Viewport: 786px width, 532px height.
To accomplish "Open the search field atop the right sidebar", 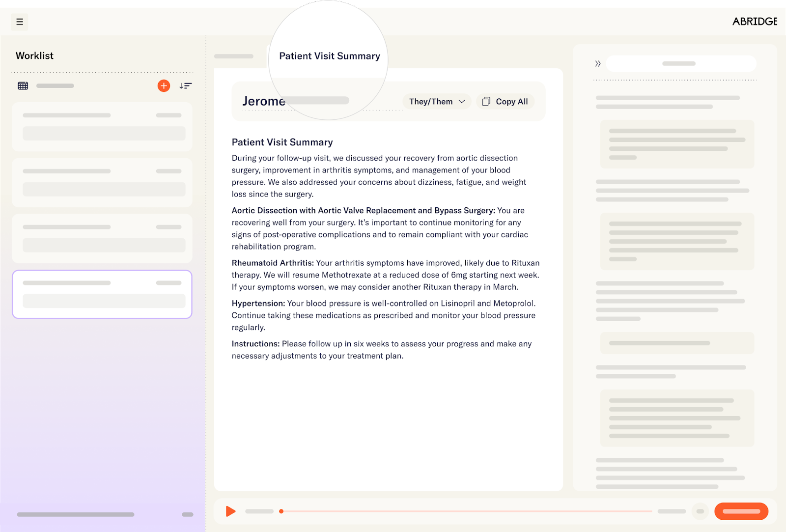I will [x=681, y=63].
